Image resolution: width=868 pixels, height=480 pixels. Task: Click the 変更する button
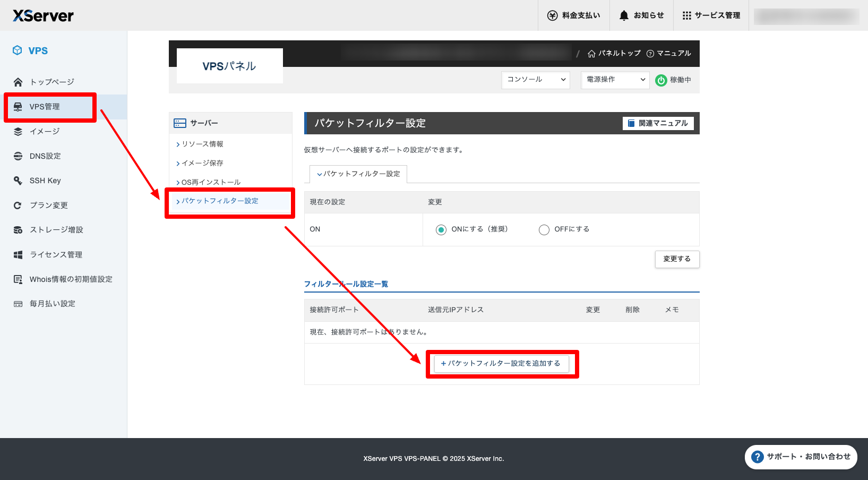pos(677,259)
